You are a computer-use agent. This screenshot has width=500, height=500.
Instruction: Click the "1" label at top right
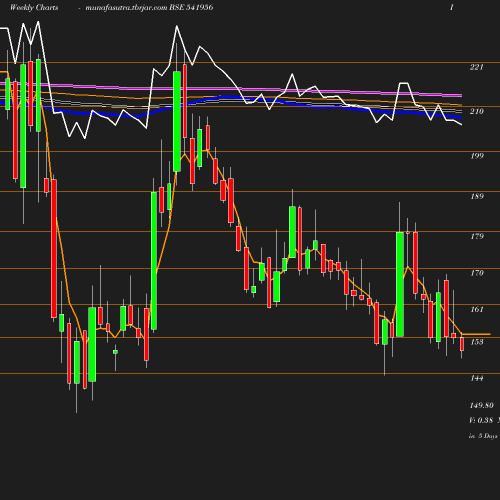click(x=452, y=7)
